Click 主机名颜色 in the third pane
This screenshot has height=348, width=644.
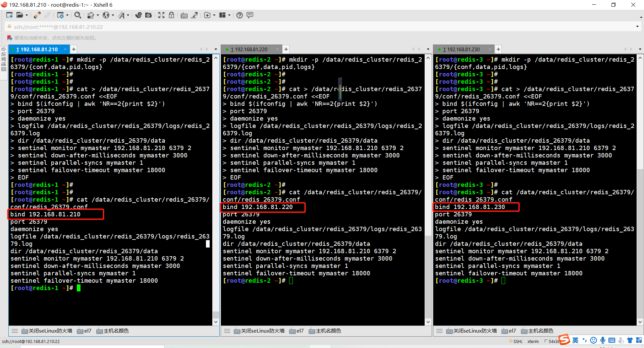point(537,331)
